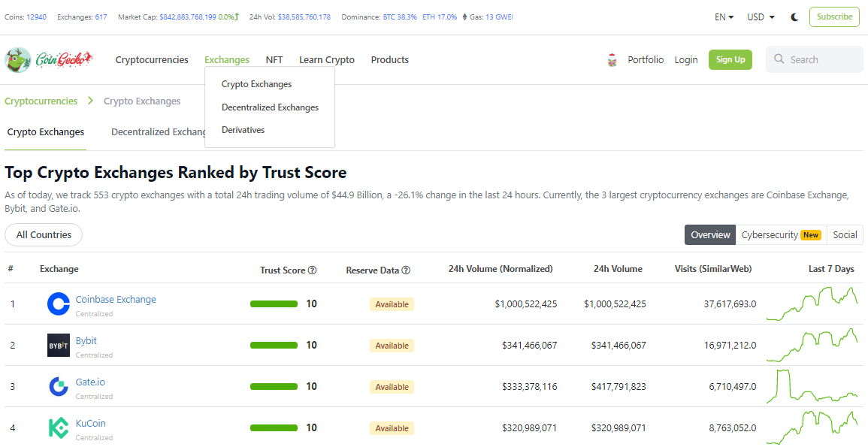Open the Gate.io exchange link

coord(90,382)
